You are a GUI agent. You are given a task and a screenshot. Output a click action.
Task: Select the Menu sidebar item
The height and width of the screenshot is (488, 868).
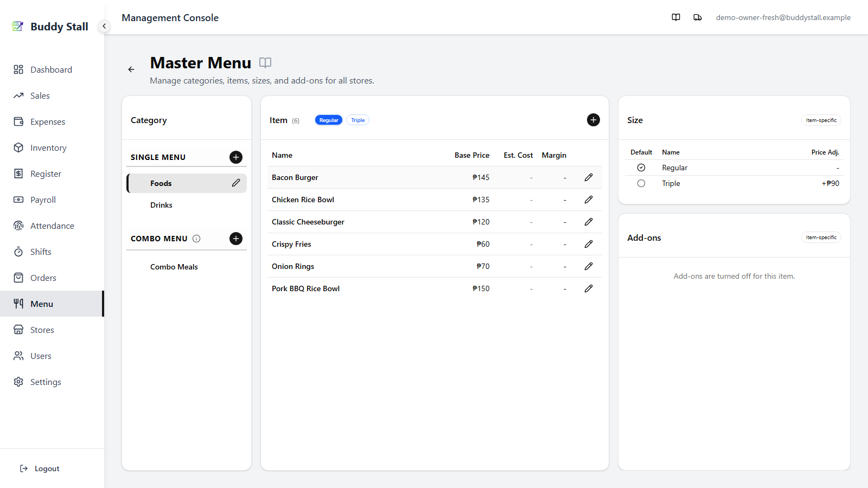point(52,304)
